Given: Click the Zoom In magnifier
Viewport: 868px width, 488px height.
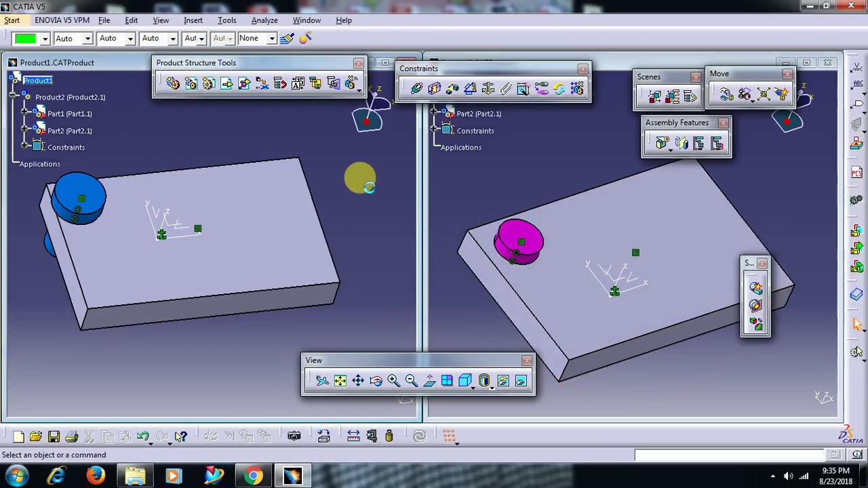Looking at the screenshot, I should 393,381.
